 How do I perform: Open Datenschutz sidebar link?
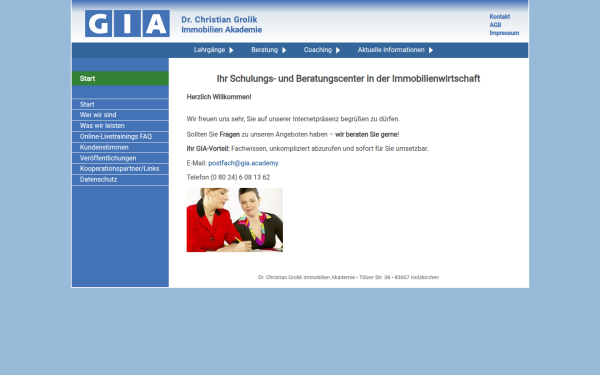120,179
